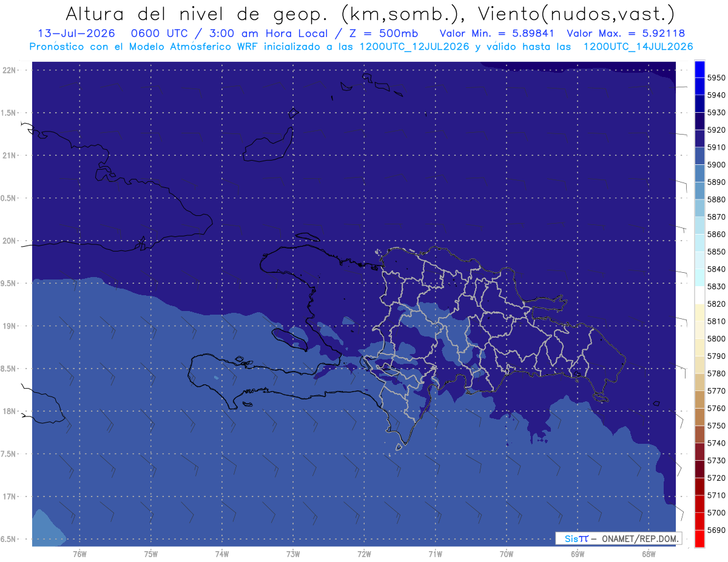Click the 5710 colorbar label
Viewport: 728px width, 562px height.
click(716, 495)
